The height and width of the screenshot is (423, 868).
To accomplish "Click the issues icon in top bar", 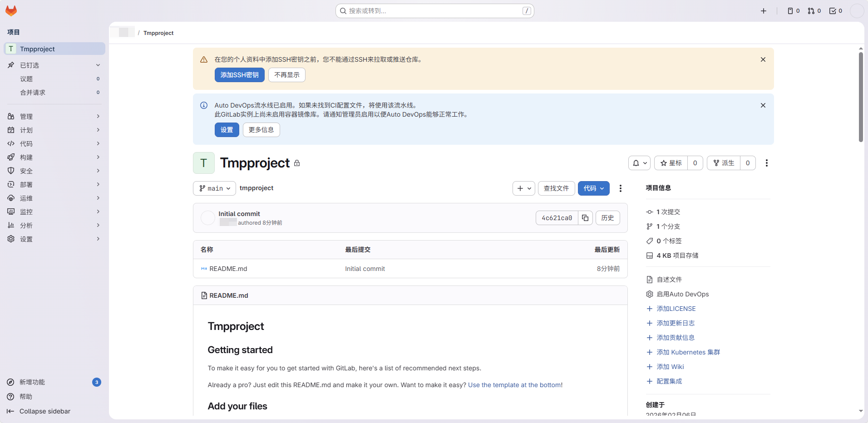I will click(x=793, y=11).
